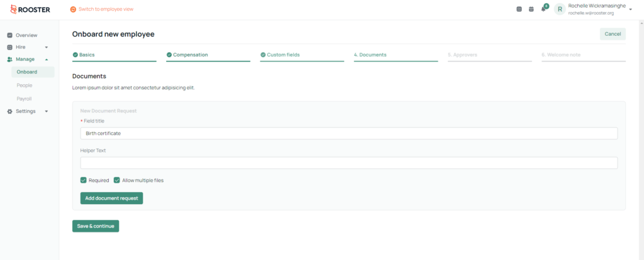Image resolution: width=644 pixels, height=260 pixels.
Task: Click the Settings gear icon in the sidebar
Action: point(10,111)
